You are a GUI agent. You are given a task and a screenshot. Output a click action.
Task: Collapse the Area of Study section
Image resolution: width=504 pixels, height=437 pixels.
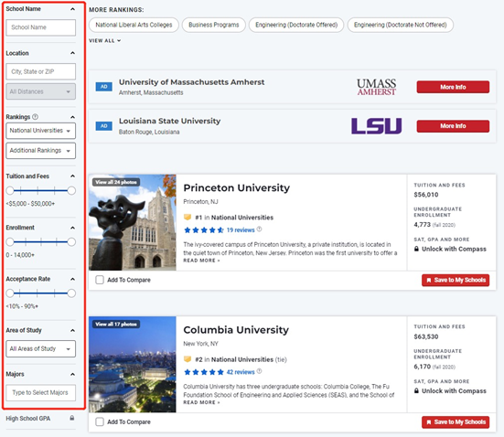coord(72,330)
